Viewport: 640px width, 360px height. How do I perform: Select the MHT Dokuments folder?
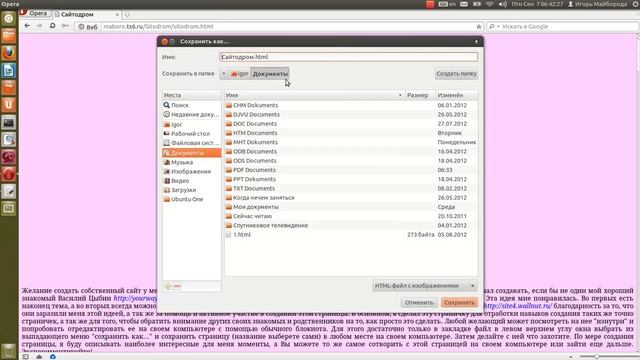[351, 142]
